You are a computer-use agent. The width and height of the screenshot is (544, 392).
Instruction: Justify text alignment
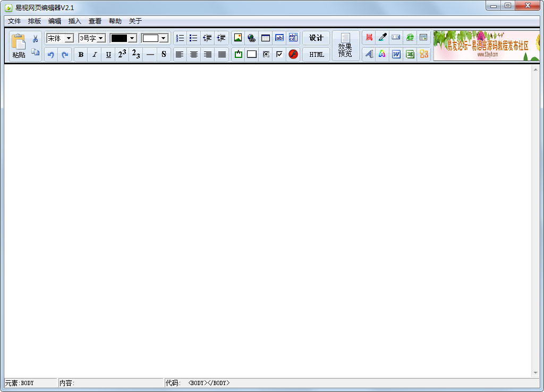[222, 55]
